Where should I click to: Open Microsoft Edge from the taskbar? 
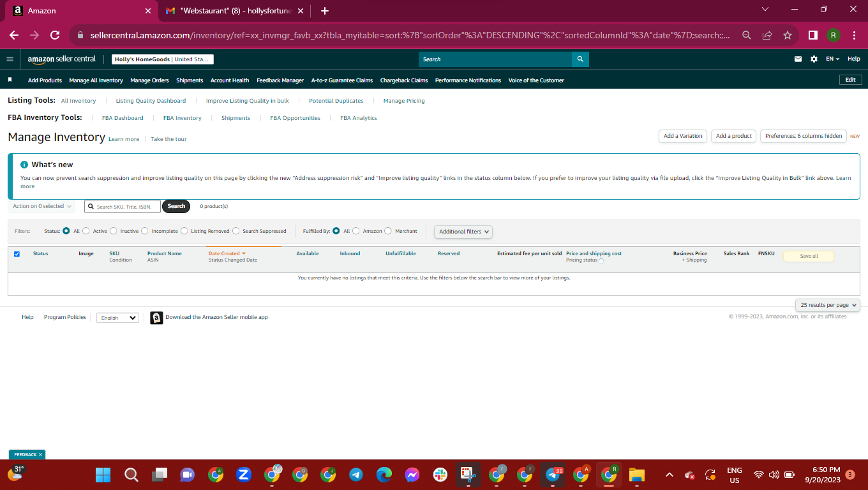(384, 475)
